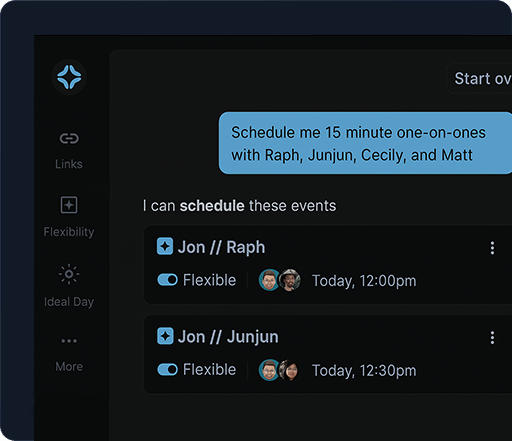Click Jon's avatar in the Raph event

269,280
